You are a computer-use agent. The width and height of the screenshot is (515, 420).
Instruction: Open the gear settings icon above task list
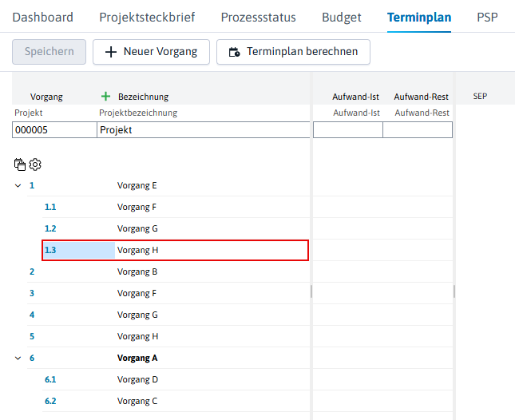(35, 164)
